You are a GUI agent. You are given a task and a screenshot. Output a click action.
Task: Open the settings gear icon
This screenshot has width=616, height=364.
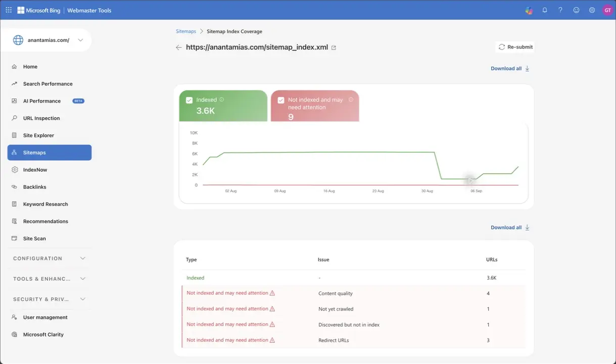[x=592, y=10]
